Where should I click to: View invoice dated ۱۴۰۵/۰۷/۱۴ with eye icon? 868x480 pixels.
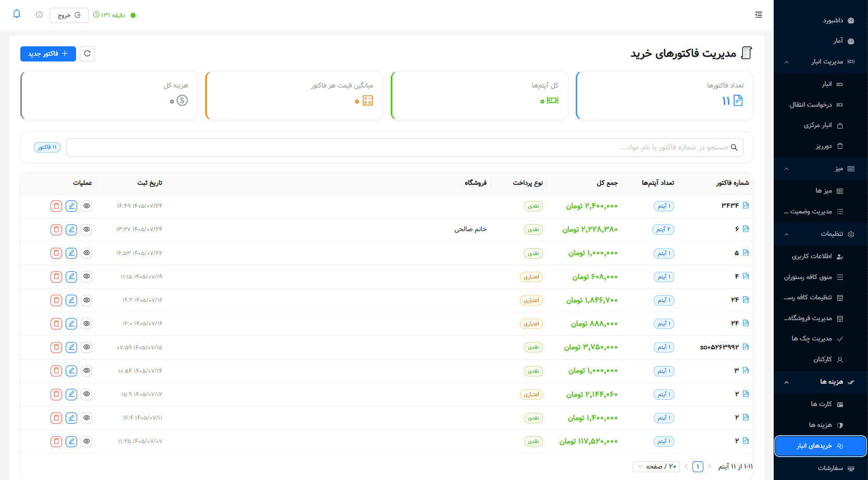(x=87, y=371)
